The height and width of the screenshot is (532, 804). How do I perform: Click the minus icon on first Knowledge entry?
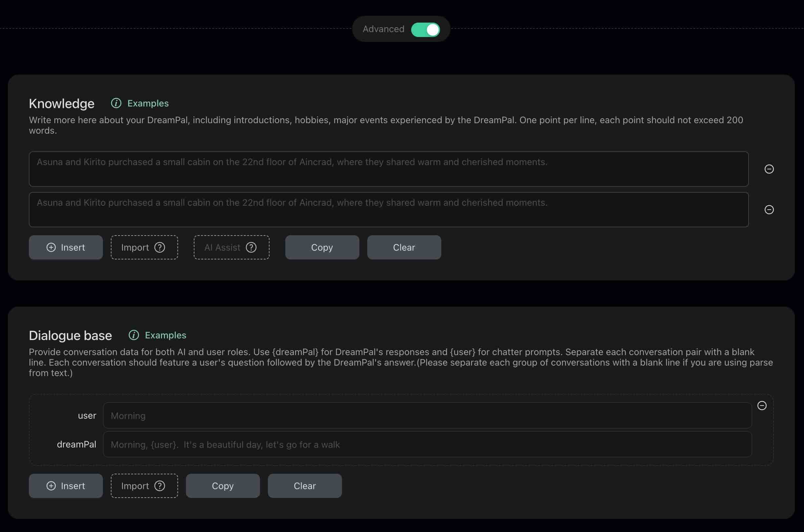(x=769, y=169)
